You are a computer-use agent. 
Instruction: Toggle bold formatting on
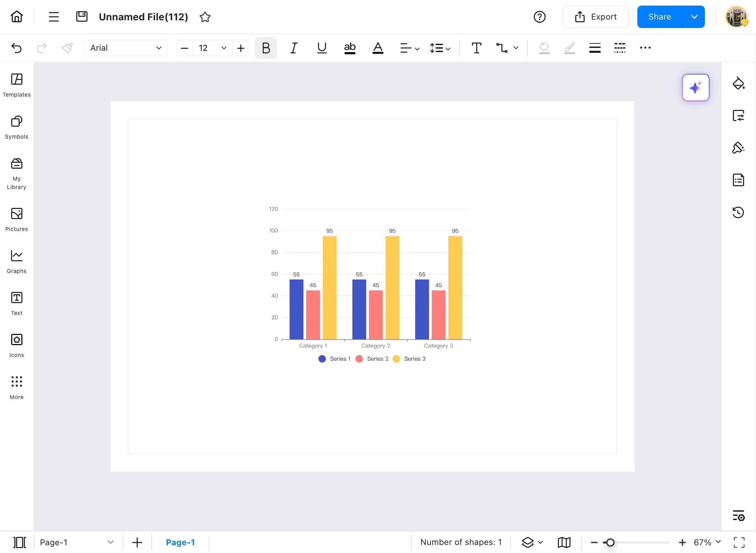coord(265,48)
